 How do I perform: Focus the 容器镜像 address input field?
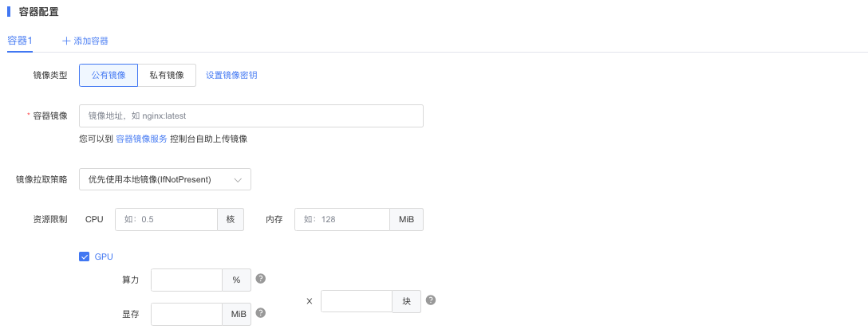tap(251, 116)
